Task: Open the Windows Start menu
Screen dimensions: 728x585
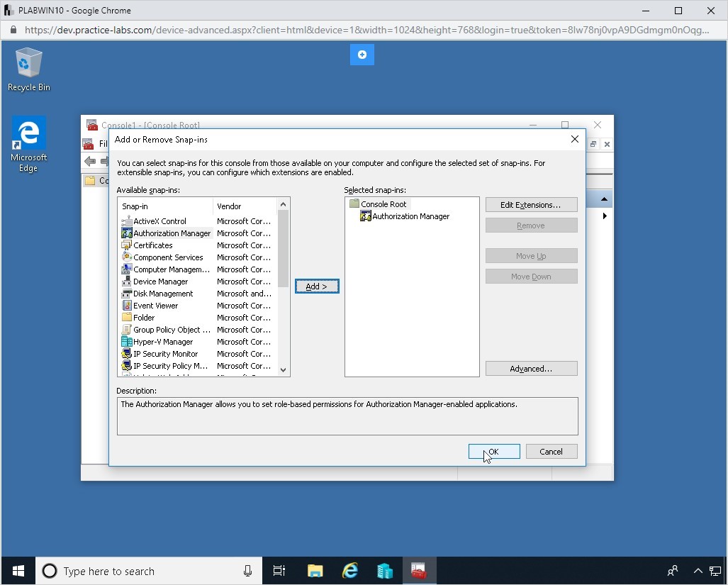Action: (18, 571)
